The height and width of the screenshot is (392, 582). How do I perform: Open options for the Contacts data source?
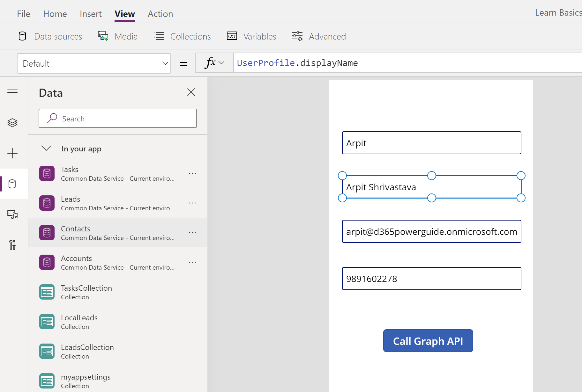click(x=192, y=233)
